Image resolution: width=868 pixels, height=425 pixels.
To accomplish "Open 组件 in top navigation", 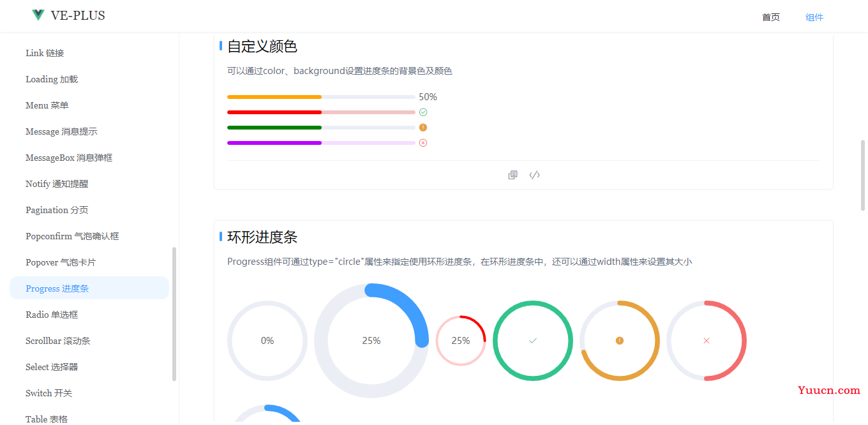I will [x=814, y=17].
